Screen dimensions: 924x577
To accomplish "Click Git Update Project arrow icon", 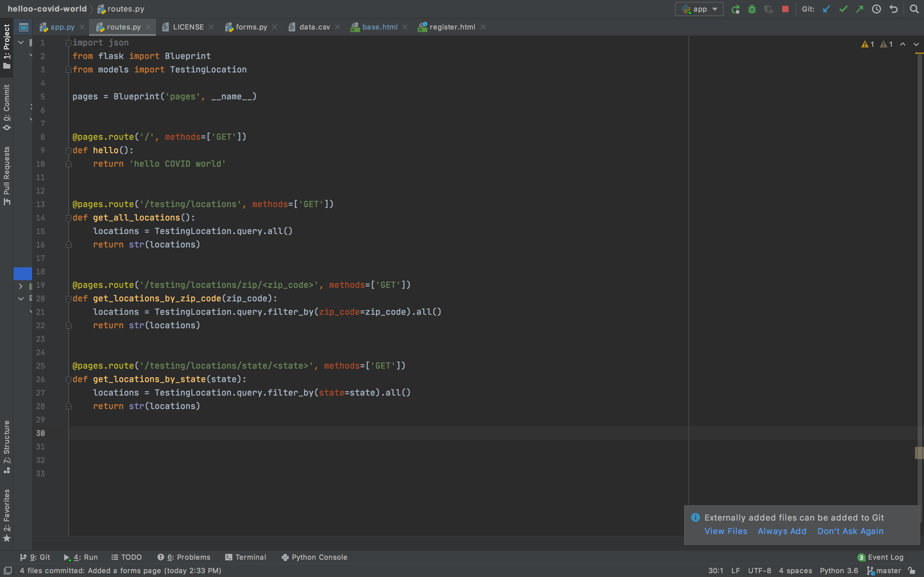I will (826, 9).
